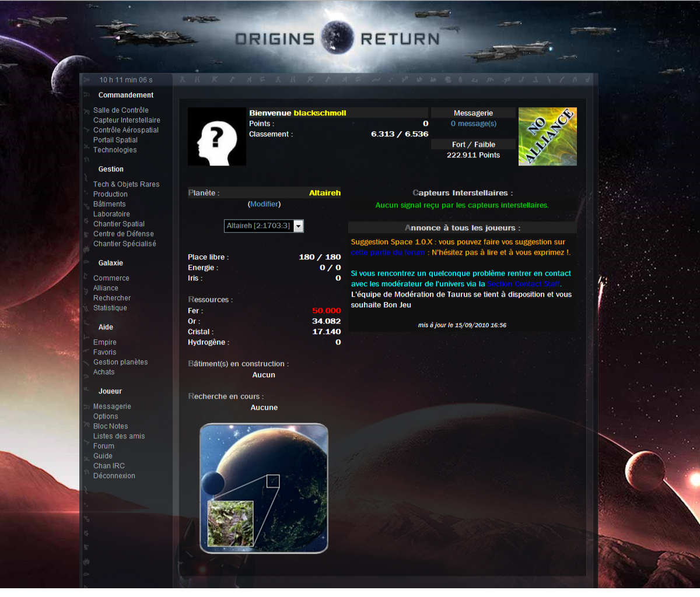Viewport: 700px width, 597px height.
Task: Open Gestion planètes under Aide
Action: 121,362
